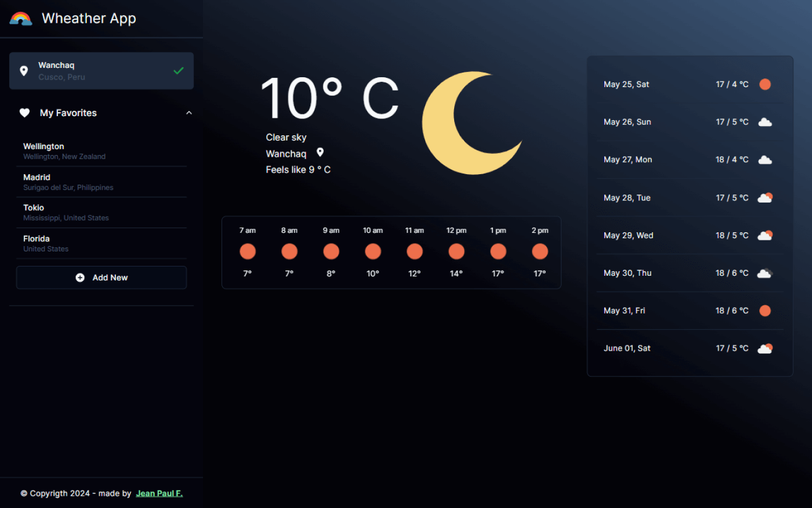
Task: Click the cloud icon for May 27, Mon
Action: [x=764, y=160]
